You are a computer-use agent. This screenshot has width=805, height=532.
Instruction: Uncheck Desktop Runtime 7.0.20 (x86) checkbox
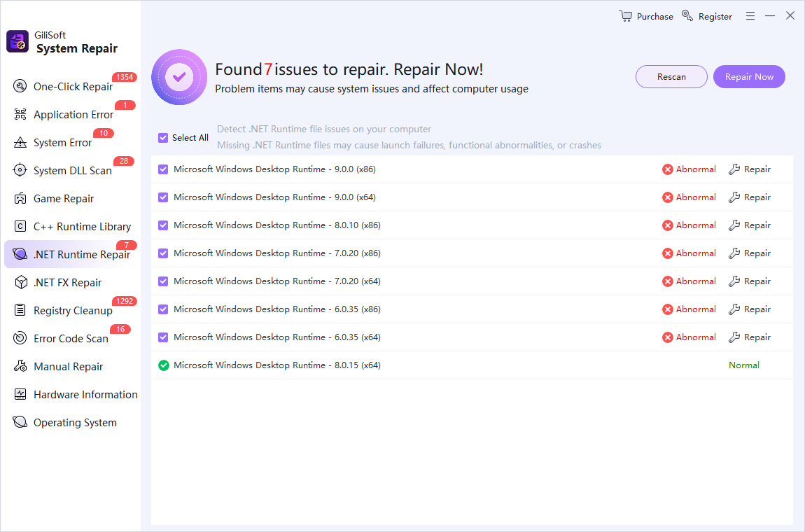tap(163, 253)
